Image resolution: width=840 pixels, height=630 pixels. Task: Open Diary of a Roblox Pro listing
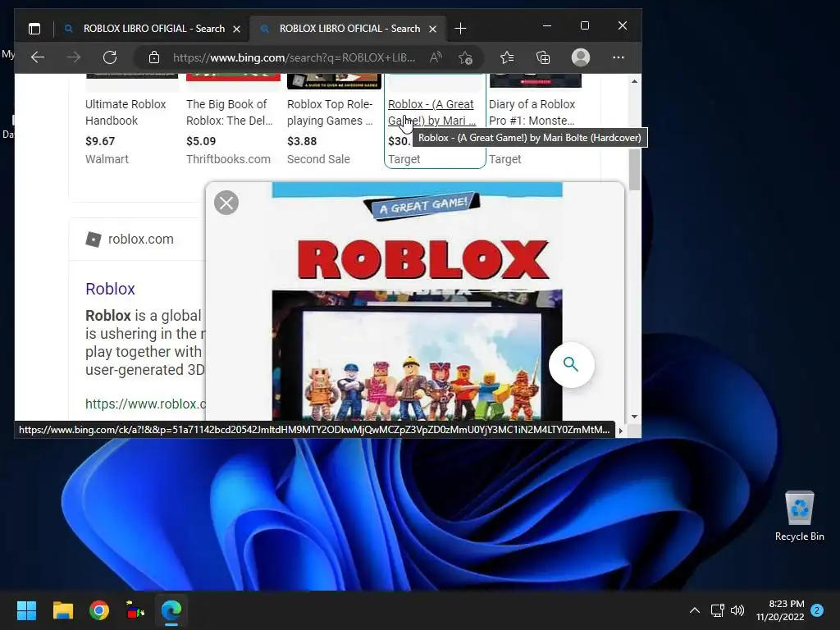[x=532, y=112]
